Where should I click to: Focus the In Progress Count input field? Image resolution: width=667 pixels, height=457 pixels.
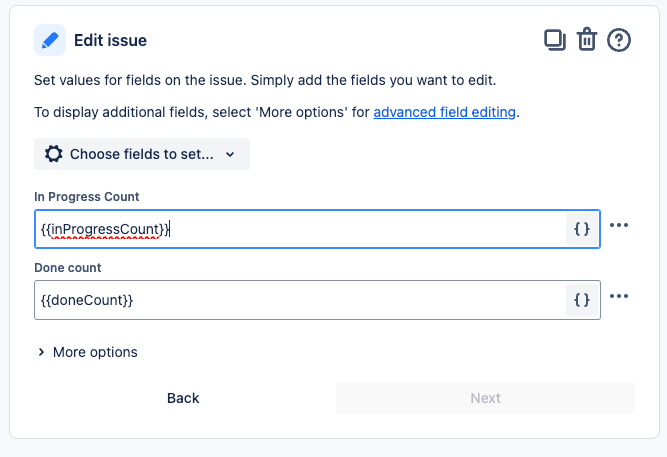click(300, 229)
